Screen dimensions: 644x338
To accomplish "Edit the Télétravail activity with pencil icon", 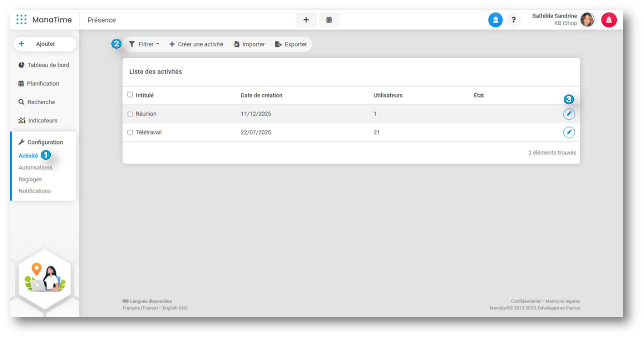I will (x=569, y=132).
